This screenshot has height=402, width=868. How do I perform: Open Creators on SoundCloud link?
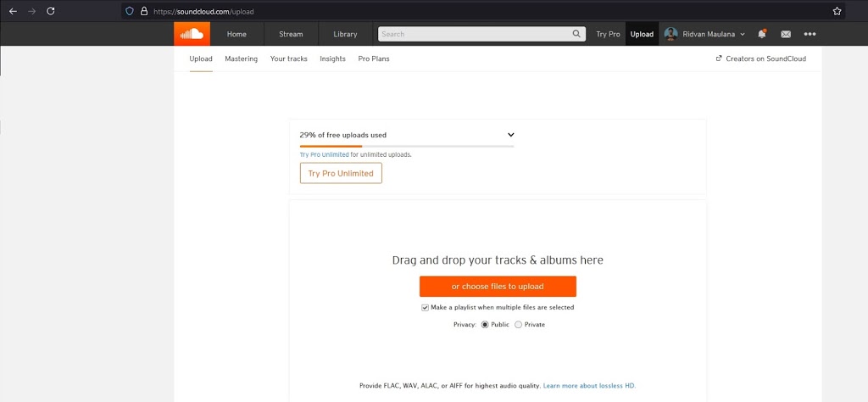click(x=761, y=59)
